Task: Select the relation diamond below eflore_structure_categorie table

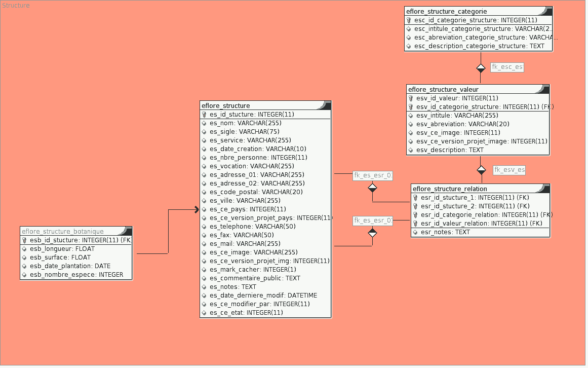Action: (x=481, y=68)
